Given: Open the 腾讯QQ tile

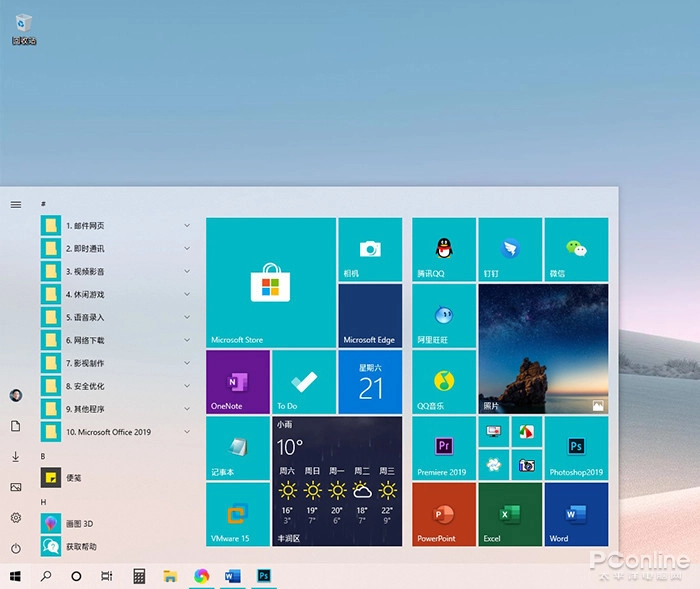Looking at the screenshot, I should 444,250.
